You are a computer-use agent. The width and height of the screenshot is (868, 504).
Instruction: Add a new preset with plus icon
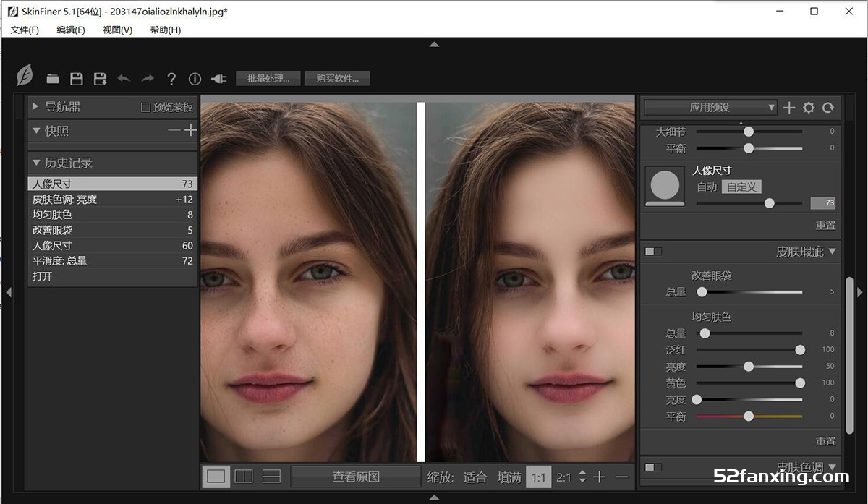pos(789,107)
